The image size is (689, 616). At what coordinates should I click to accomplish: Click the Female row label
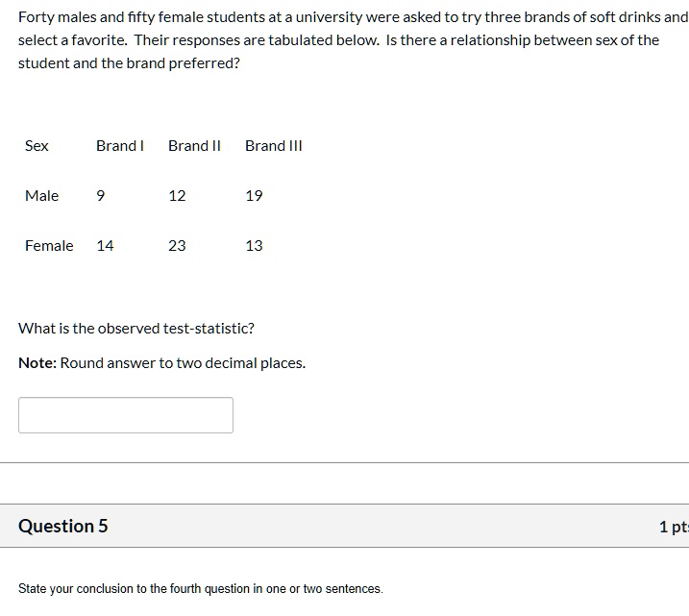[x=49, y=246]
